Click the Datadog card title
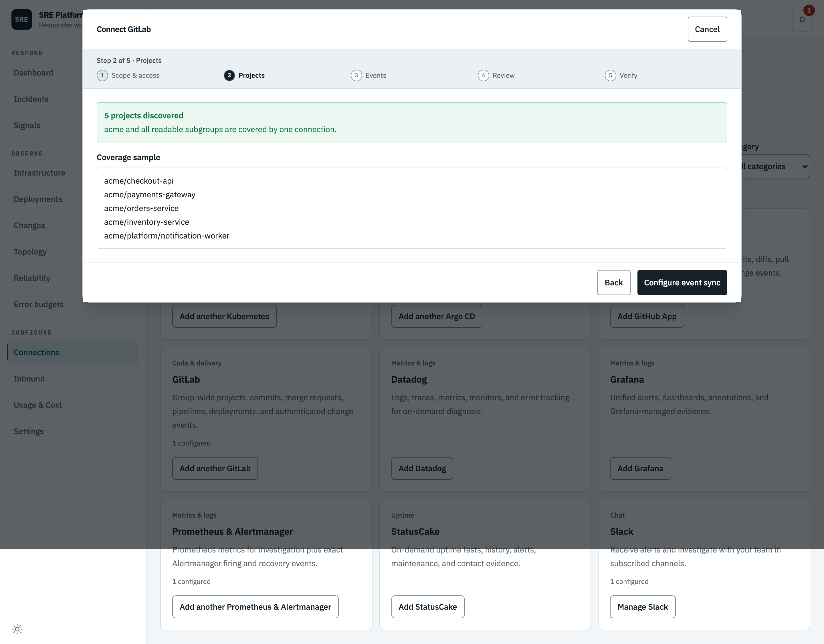This screenshot has height=644, width=824. pos(409,379)
